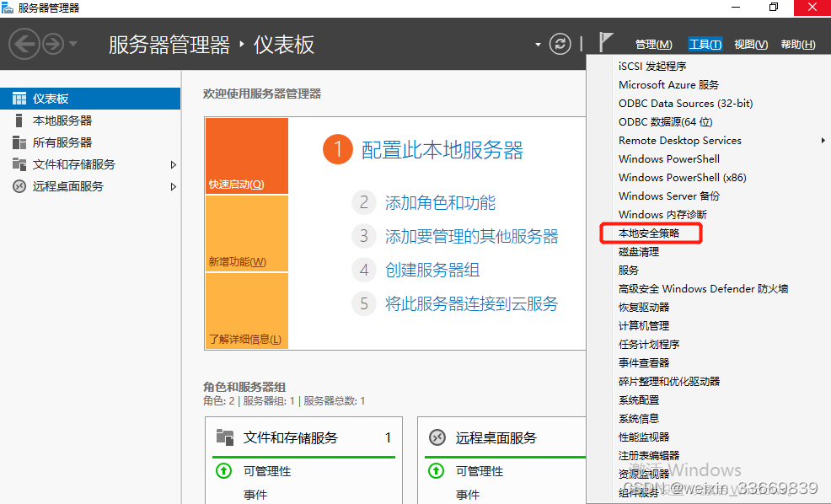
Task: Open 添加角色和功能 link
Action: tap(440, 202)
